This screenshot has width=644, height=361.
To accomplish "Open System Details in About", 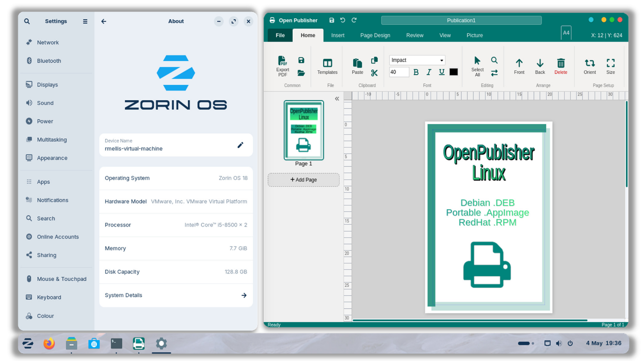I will coord(176,295).
